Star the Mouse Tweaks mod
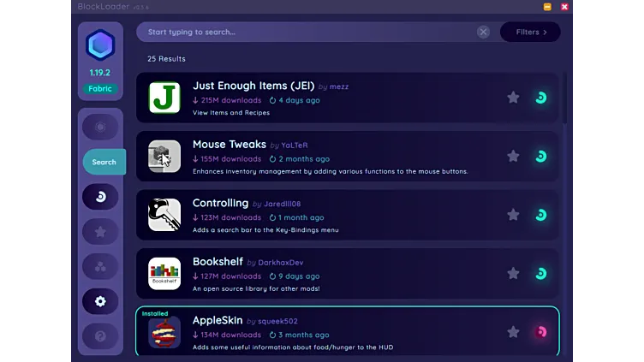Screen dimensions: 644x362 tap(513, 157)
